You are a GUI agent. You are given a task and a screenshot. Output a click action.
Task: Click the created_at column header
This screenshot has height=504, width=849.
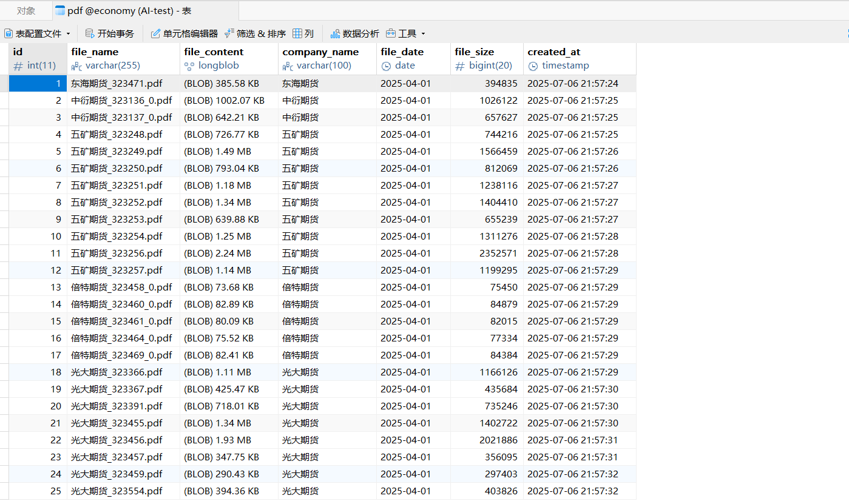580,59
